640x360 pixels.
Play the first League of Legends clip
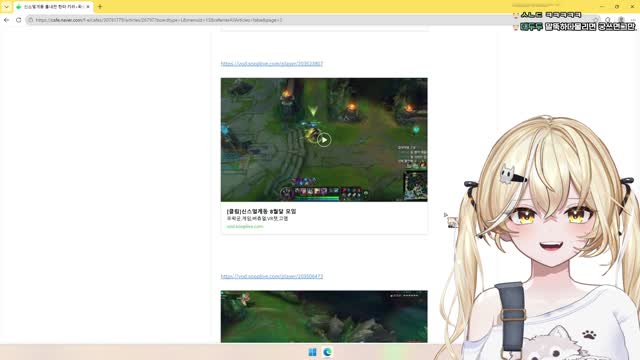324,140
